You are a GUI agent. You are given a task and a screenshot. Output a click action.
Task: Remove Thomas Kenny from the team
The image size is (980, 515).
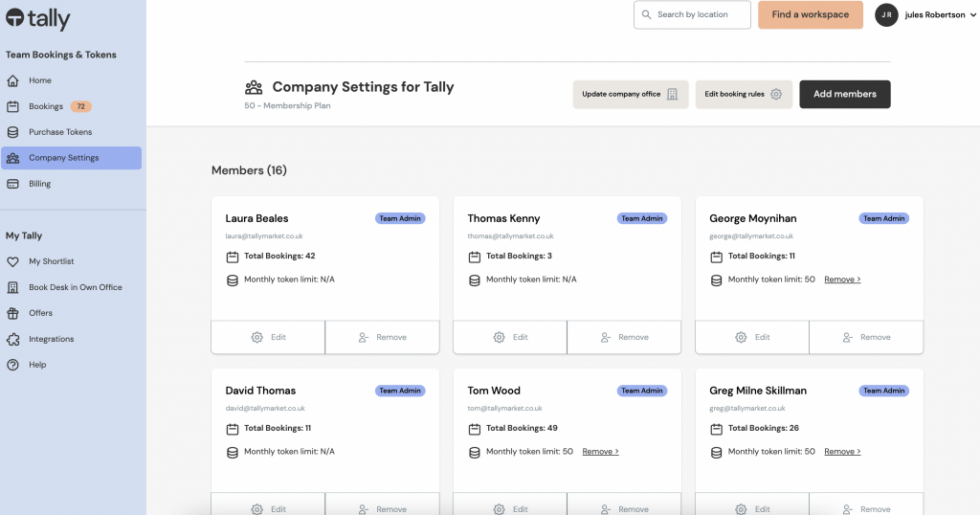[x=624, y=338]
